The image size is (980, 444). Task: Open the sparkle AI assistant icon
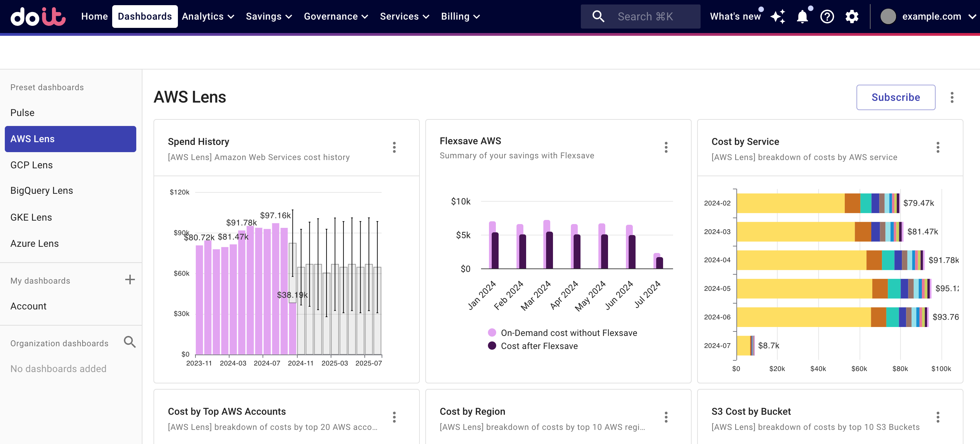pos(778,17)
